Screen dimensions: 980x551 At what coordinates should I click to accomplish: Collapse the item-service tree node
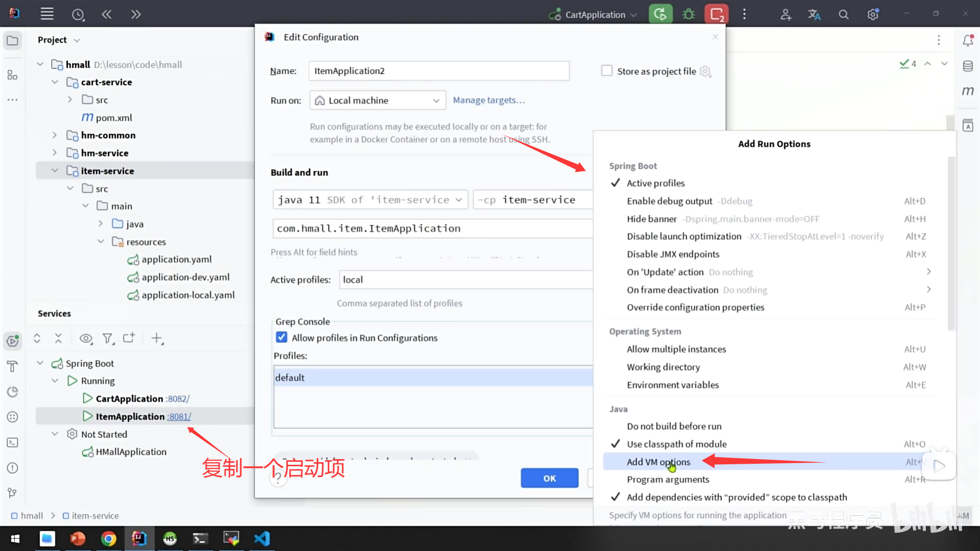click(55, 171)
